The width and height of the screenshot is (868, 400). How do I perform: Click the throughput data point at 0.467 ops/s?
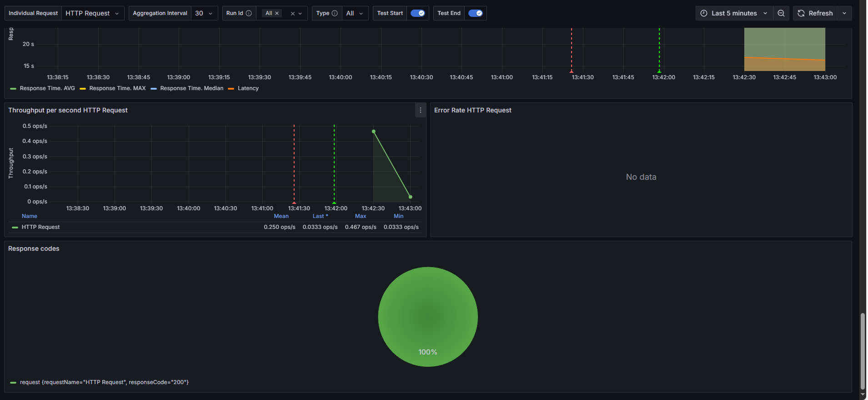click(x=374, y=132)
